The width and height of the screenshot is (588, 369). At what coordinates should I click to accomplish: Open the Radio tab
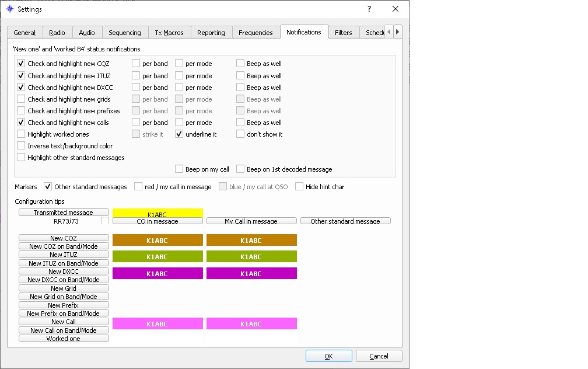[57, 33]
